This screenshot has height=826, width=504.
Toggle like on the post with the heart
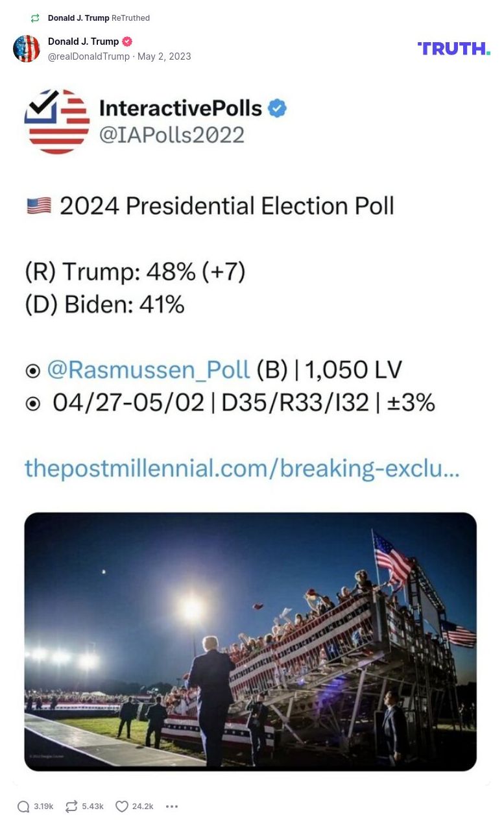tap(121, 806)
